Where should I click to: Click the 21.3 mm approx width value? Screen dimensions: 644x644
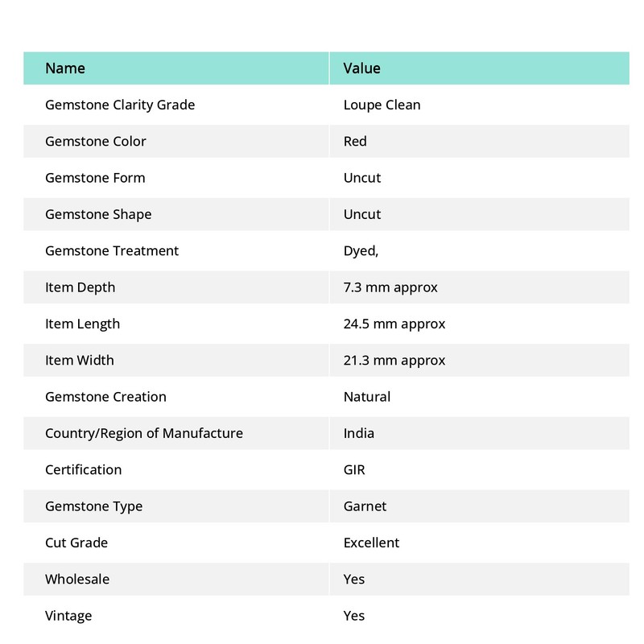394,361
